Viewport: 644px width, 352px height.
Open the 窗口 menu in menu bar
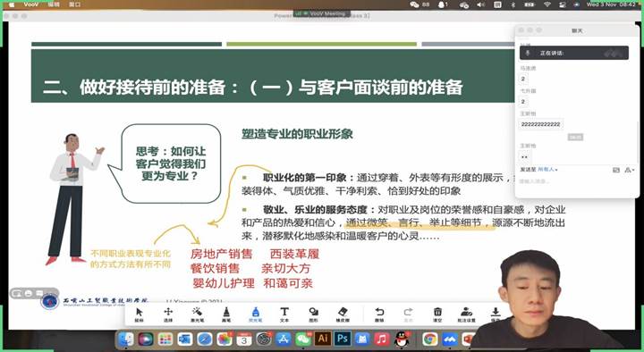point(75,4)
